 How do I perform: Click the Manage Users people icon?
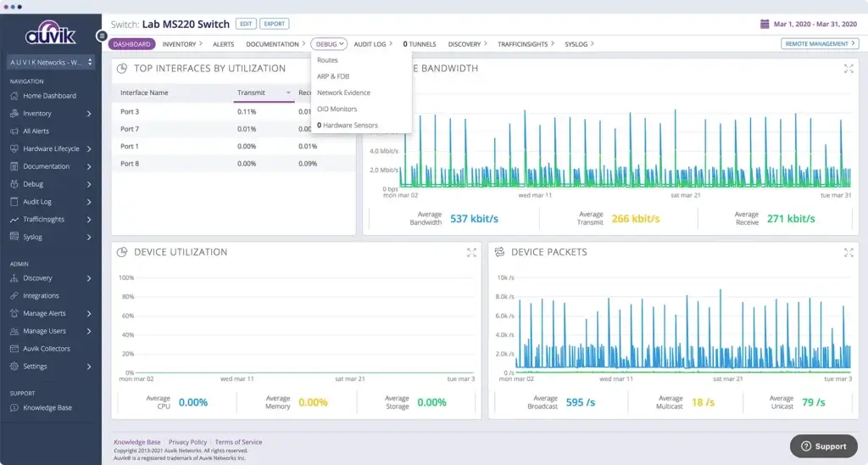coord(14,331)
